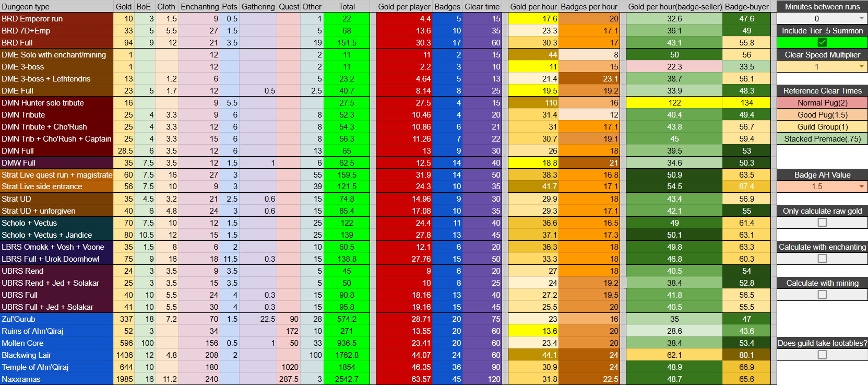
Task: Select the Cloth column header
Action: coord(166,7)
